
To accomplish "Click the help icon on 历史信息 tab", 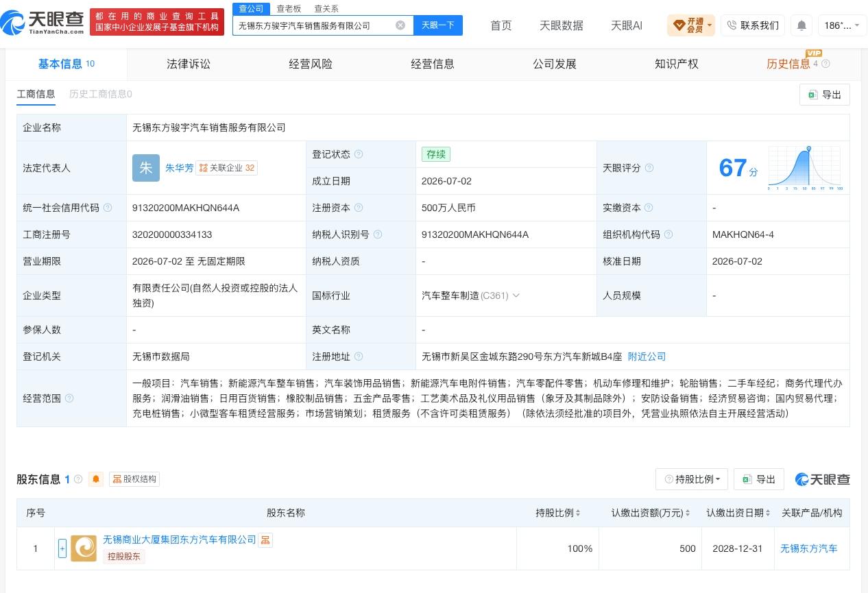I will pyautogui.click(x=825, y=64).
